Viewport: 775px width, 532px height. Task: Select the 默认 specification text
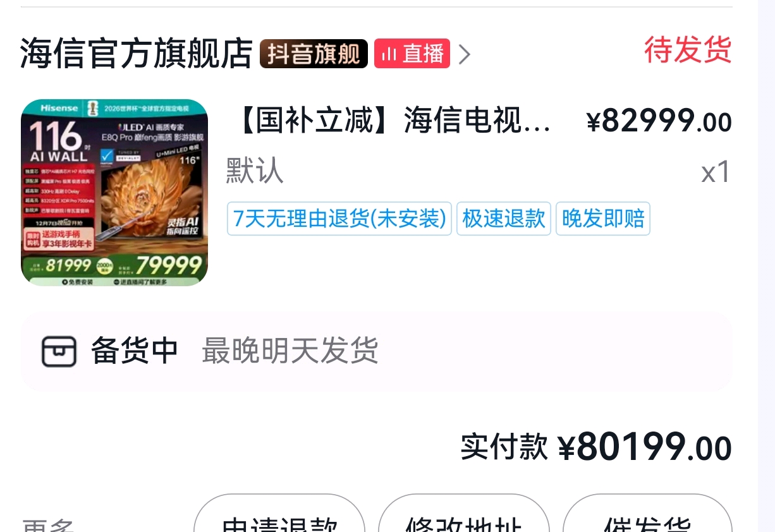[255, 171]
